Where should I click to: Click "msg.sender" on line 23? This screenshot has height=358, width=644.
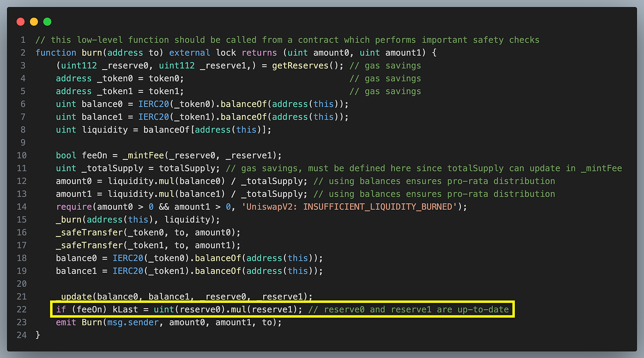(x=133, y=323)
